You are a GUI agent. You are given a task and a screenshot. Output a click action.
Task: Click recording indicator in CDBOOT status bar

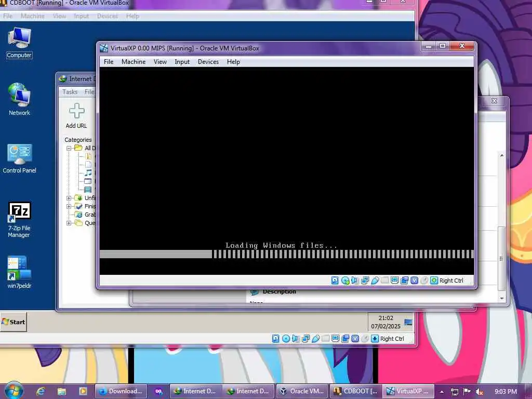pos(345,338)
